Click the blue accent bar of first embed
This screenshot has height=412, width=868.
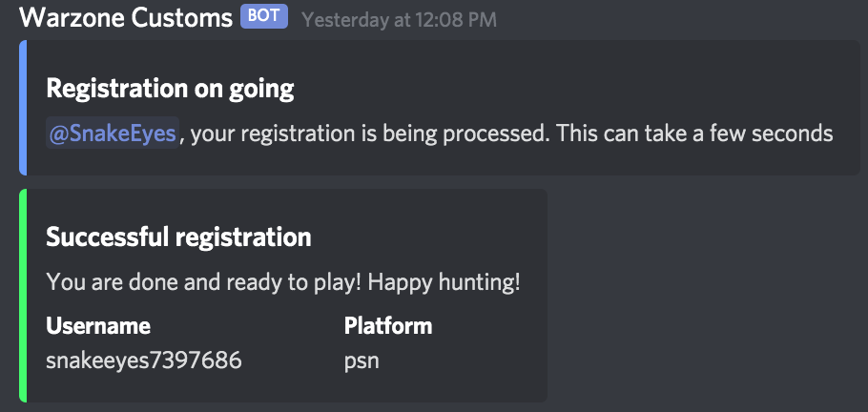23,108
